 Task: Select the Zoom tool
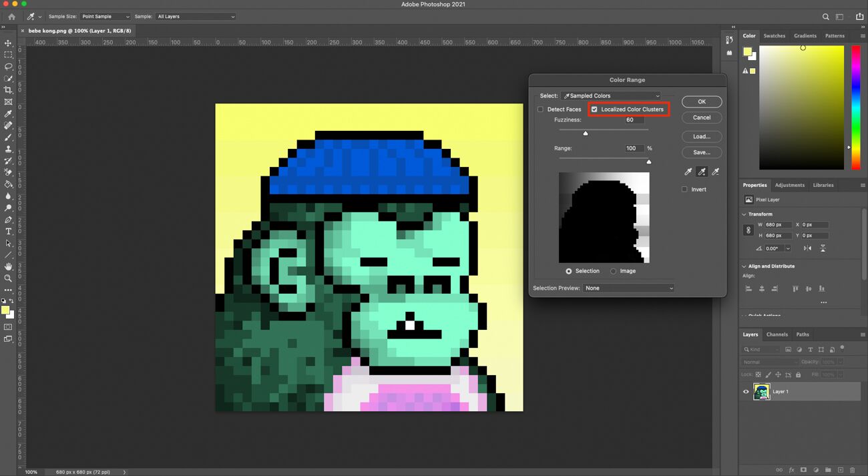tap(8, 279)
